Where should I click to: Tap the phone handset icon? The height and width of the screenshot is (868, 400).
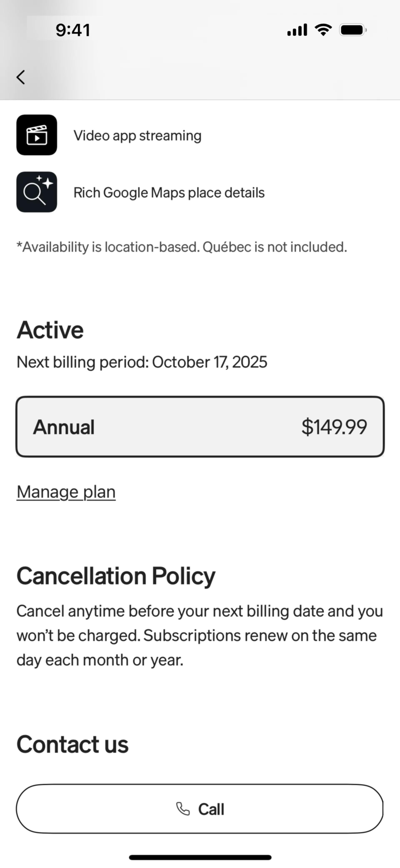[183, 809]
